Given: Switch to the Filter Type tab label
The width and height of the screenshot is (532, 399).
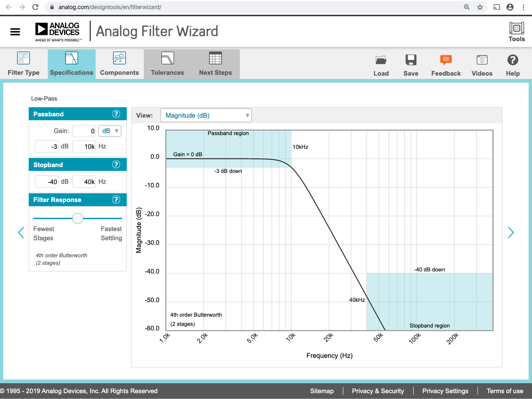Looking at the screenshot, I should [x=23, y=73].
